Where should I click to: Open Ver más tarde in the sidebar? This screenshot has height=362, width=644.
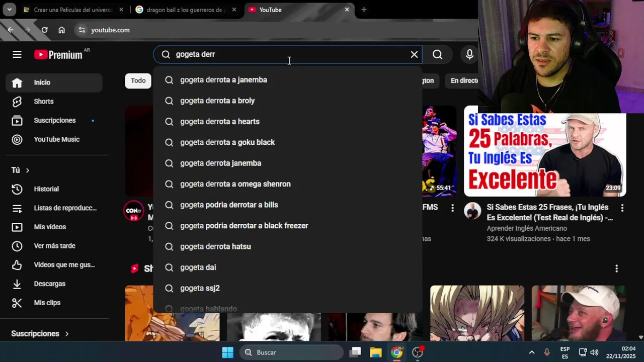(54, 246)
